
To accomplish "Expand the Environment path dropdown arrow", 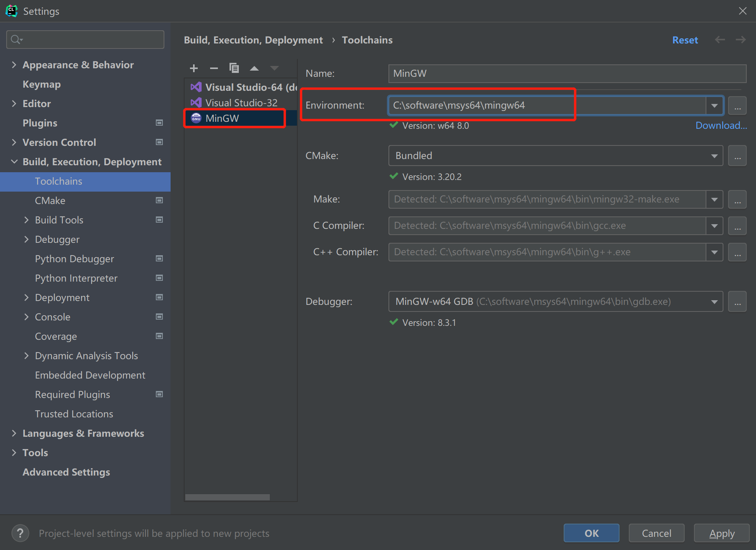I will (714, 106).
